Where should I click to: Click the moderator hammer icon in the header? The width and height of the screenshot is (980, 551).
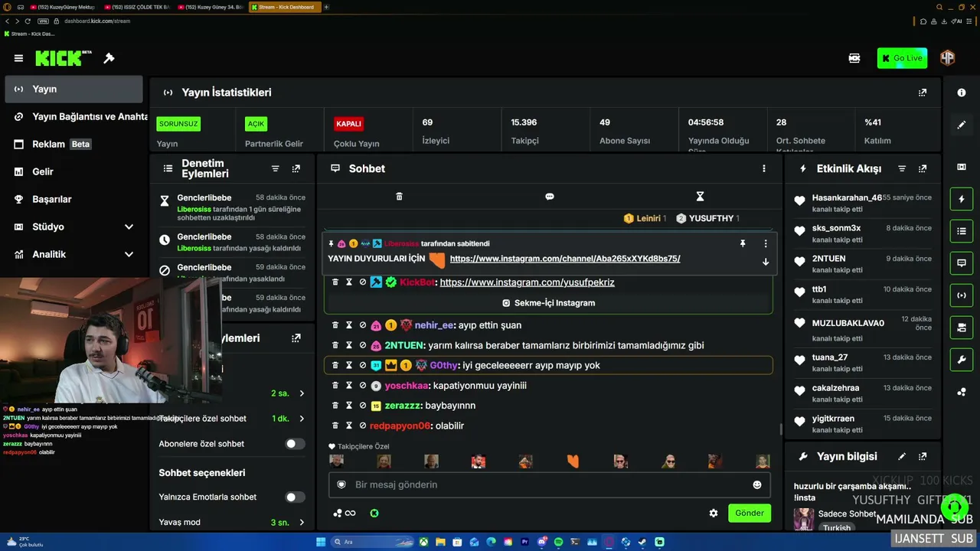coord(109,58)
